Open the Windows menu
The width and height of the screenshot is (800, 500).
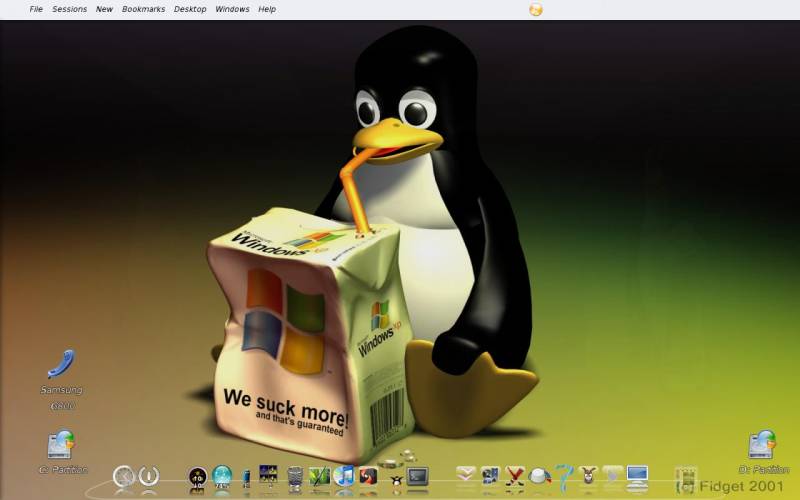coord(232,9)
